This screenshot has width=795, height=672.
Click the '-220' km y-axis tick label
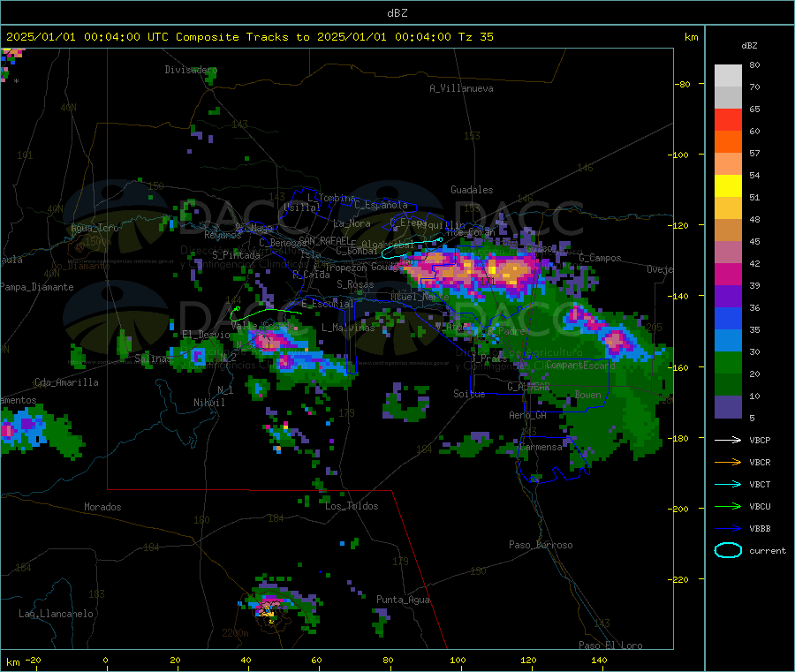coord(678,579)
